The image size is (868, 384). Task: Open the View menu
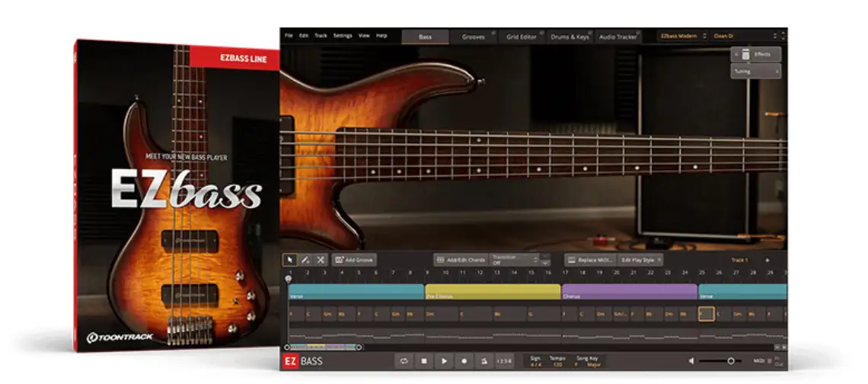(364, 36)
